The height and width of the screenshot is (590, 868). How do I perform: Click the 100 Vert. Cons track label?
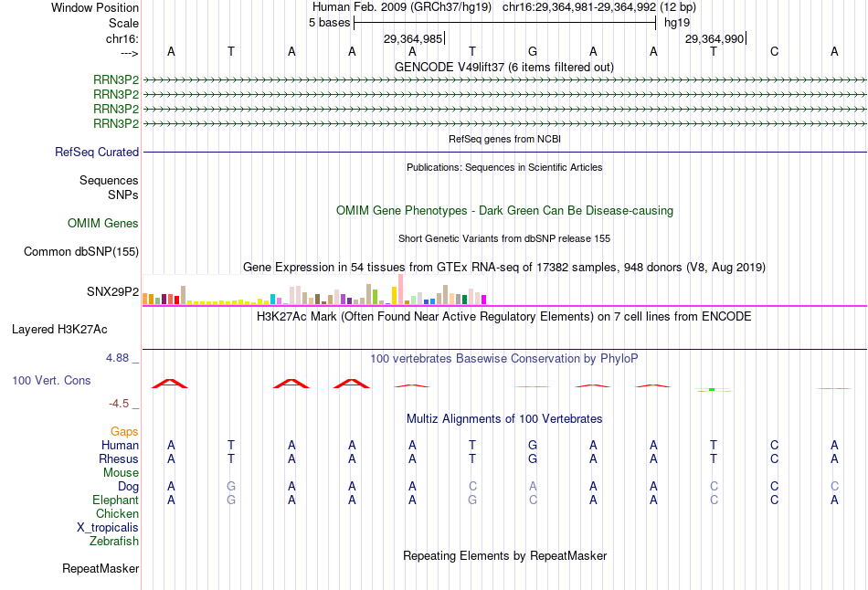pos(51,380)
